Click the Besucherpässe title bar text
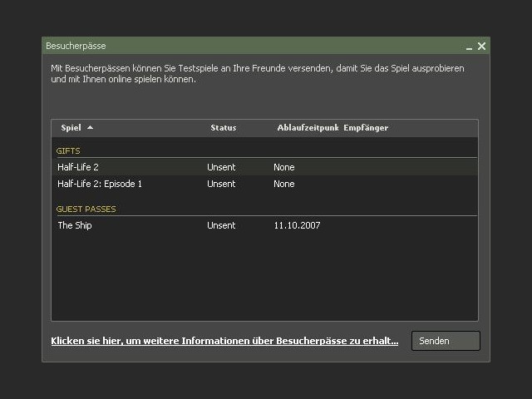 (76, 46)
